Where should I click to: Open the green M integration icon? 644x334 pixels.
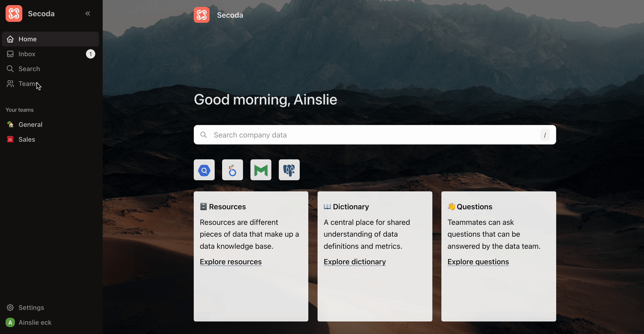point(261,170)
